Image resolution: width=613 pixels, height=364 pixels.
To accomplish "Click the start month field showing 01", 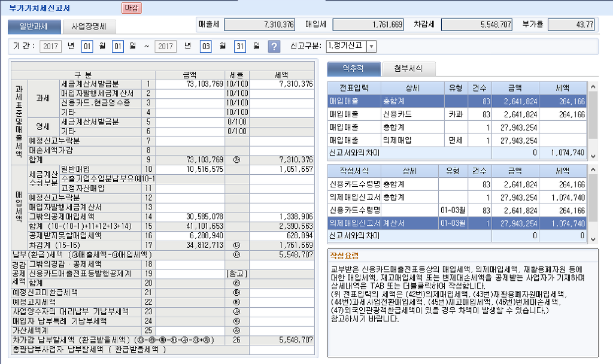I will pyautogui.click(x=87, y=47).
